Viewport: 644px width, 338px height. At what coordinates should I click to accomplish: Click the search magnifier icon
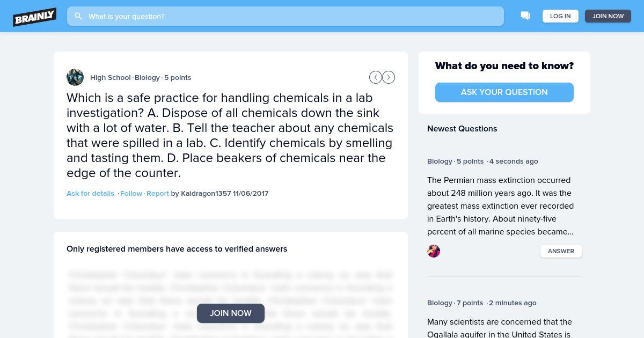(x=78, y=16)
